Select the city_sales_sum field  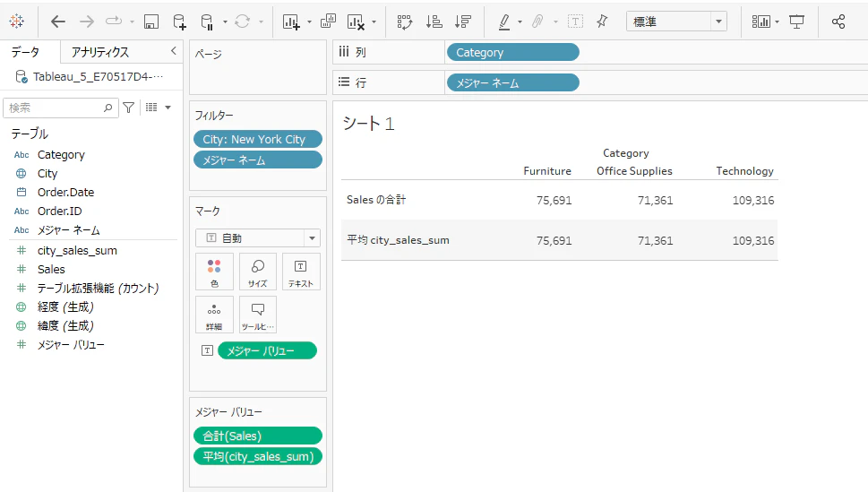77,250
